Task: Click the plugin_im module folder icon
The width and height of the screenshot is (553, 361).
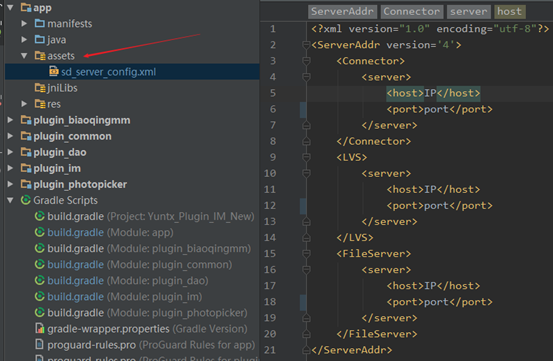Action: [x=26, y=168]
